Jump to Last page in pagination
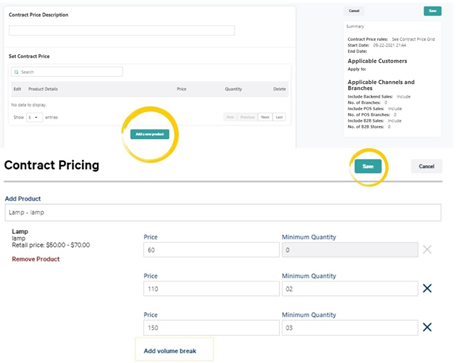 point(279,117)
